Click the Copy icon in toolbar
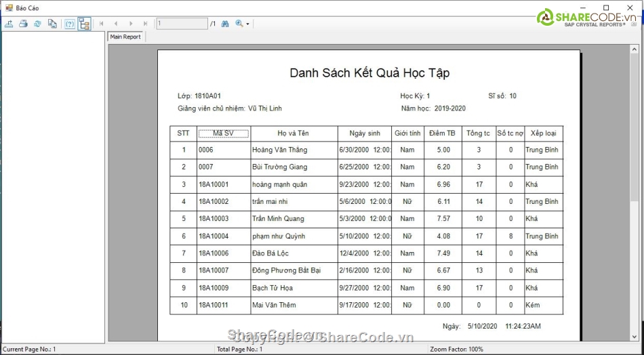Image resolution: width=644 pixels, height=355 pixels. (52, 24)
